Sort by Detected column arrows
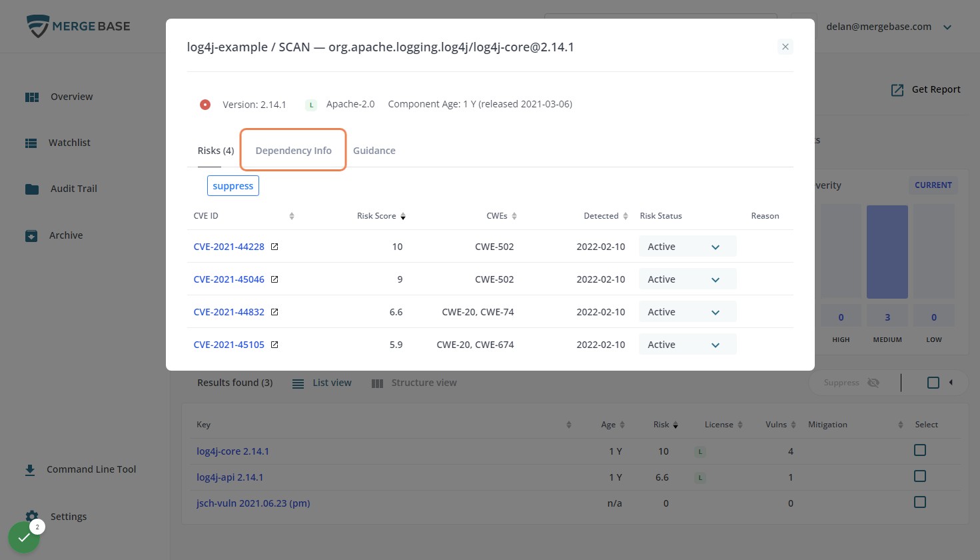980x560 pixels. [626, 216]
